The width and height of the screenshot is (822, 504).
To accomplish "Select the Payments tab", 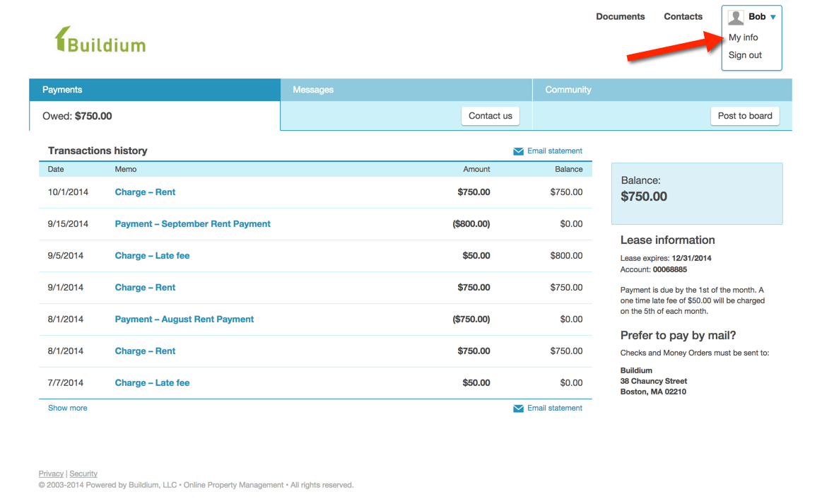I will click(61, 90).
